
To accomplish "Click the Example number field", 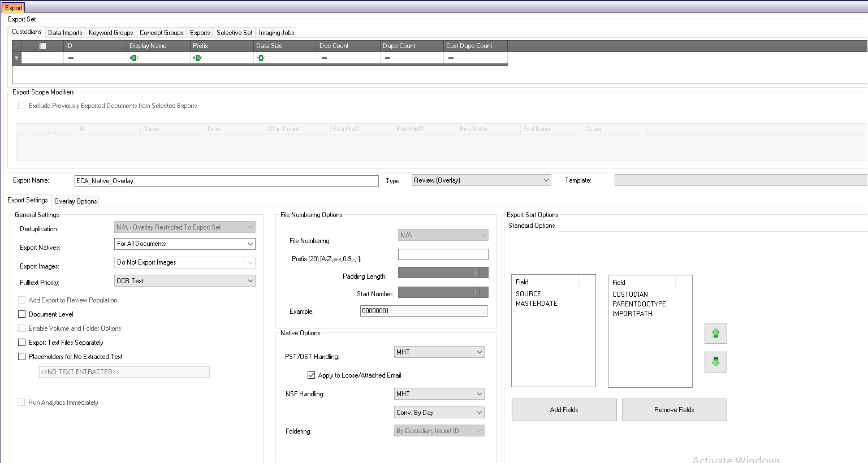I will (424, 311).
